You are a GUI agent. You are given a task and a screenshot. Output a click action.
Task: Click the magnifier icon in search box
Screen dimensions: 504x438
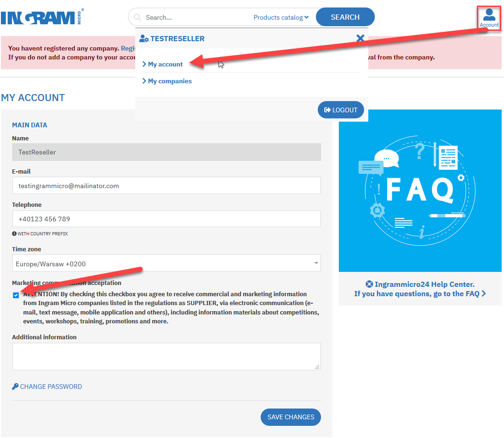pyautogui.click(x=137, y=17)
